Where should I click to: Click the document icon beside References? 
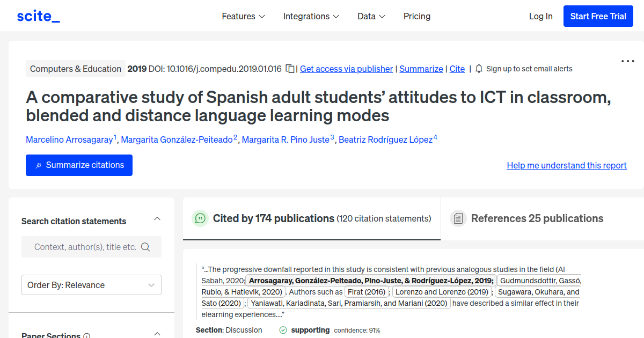click(x=457, y=218)
